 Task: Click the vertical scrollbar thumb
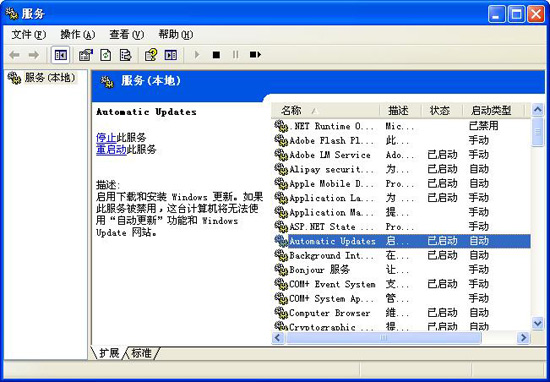pos(537,132)
